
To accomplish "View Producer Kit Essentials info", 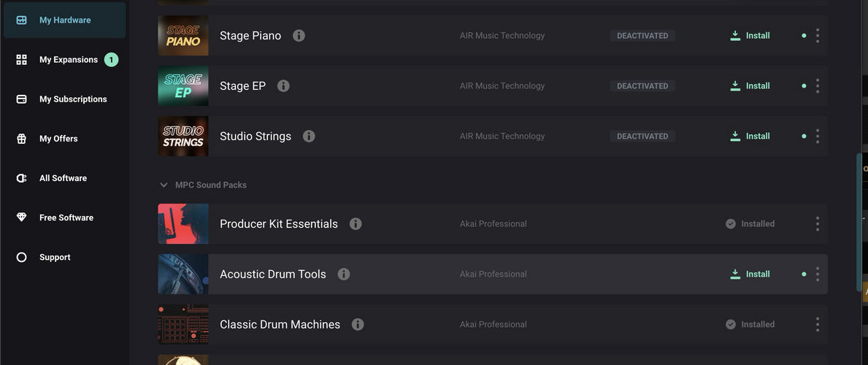I will 356,224.
